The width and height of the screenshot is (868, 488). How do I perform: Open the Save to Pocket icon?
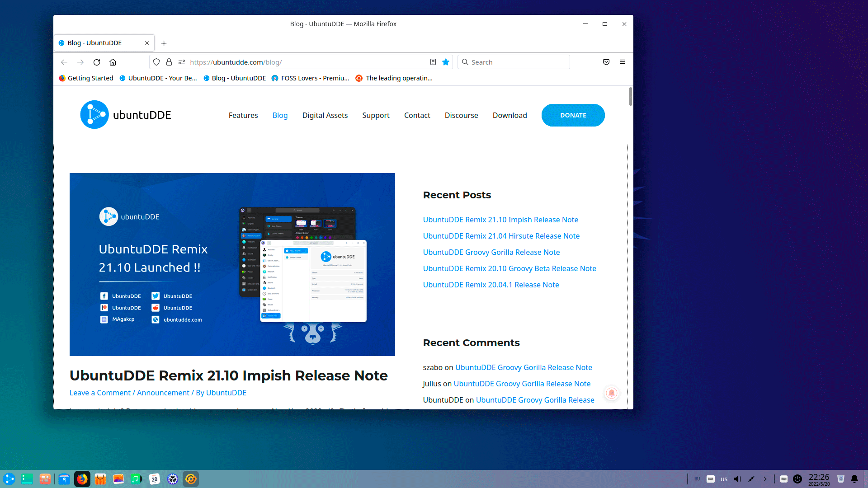point(606,62)
